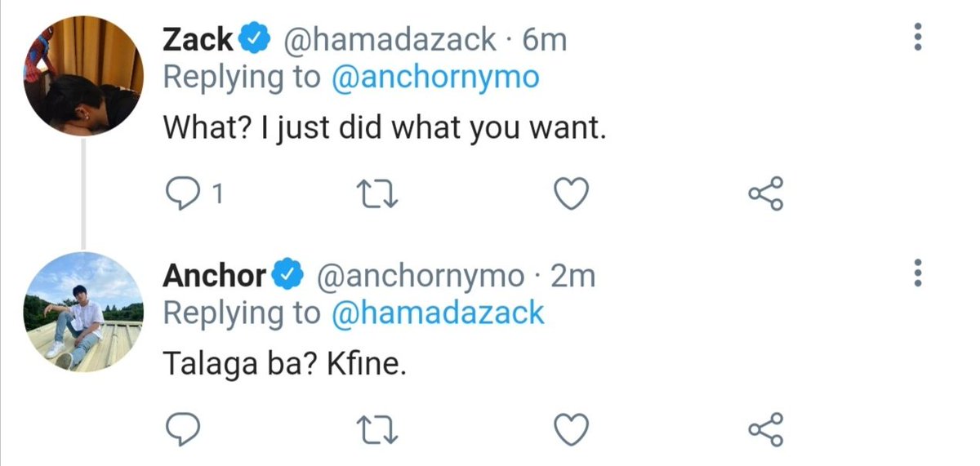
Task: Open Anchor's display name profile
Action: tap(214, 275)
